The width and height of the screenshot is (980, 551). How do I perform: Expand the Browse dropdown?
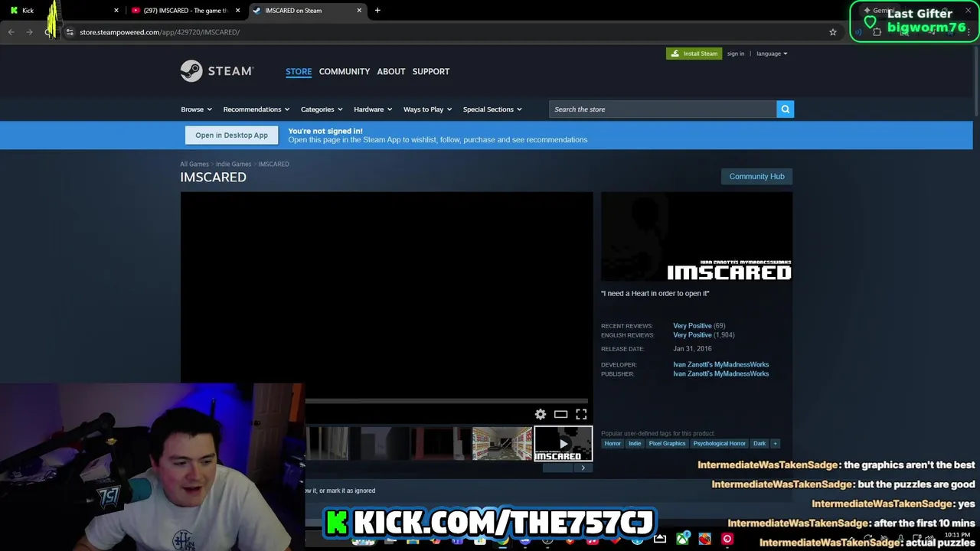(x=197, y=109)
